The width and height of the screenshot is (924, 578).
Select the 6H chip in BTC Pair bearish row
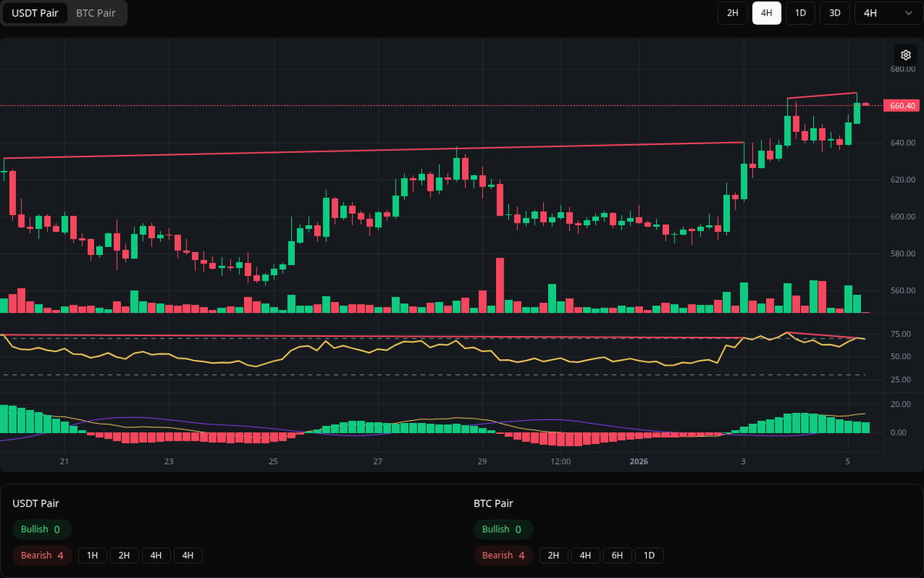pos(617,556)
